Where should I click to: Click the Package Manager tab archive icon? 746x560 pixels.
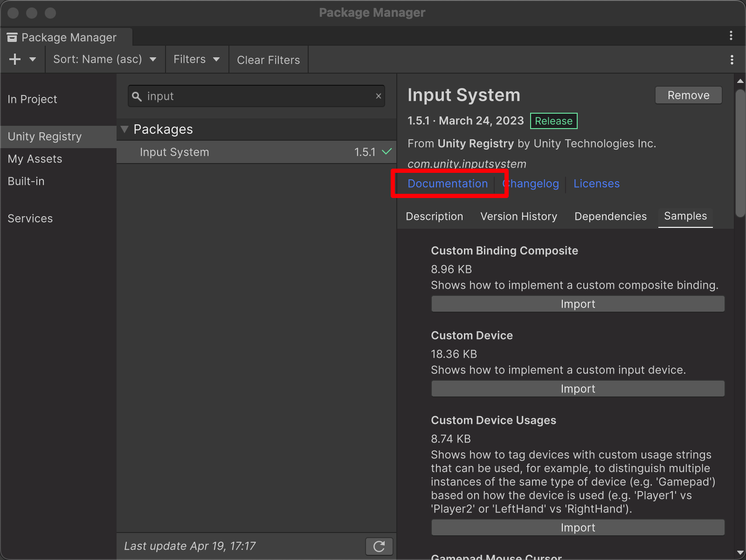click(x=12, y=37)
